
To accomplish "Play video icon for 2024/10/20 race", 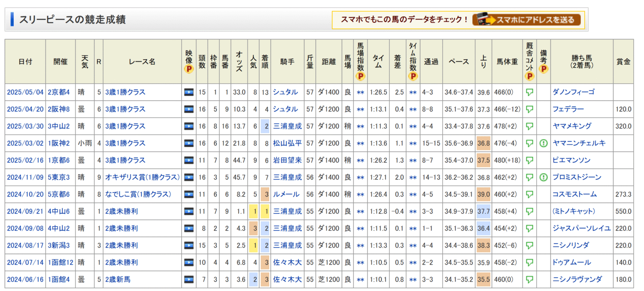I will click(x=189, y=194).
